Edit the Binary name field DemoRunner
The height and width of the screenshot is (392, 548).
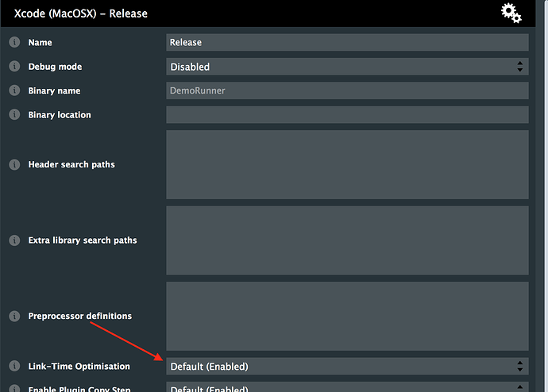347,90
